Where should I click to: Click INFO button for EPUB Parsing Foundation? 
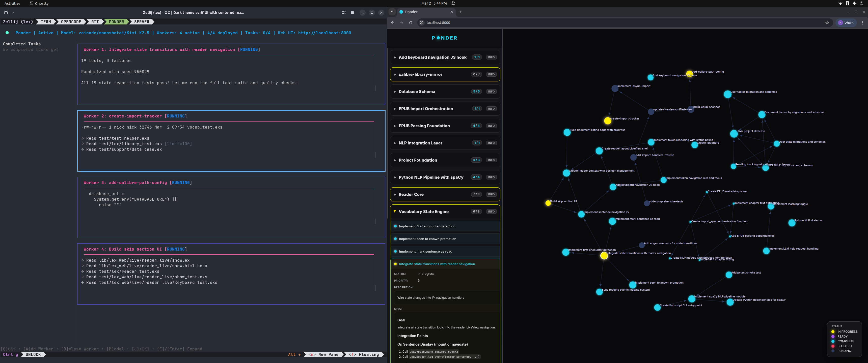(491, 126)
